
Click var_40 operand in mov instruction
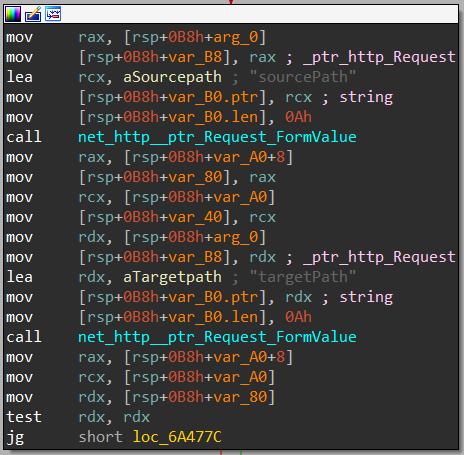(x=195, y=217)
